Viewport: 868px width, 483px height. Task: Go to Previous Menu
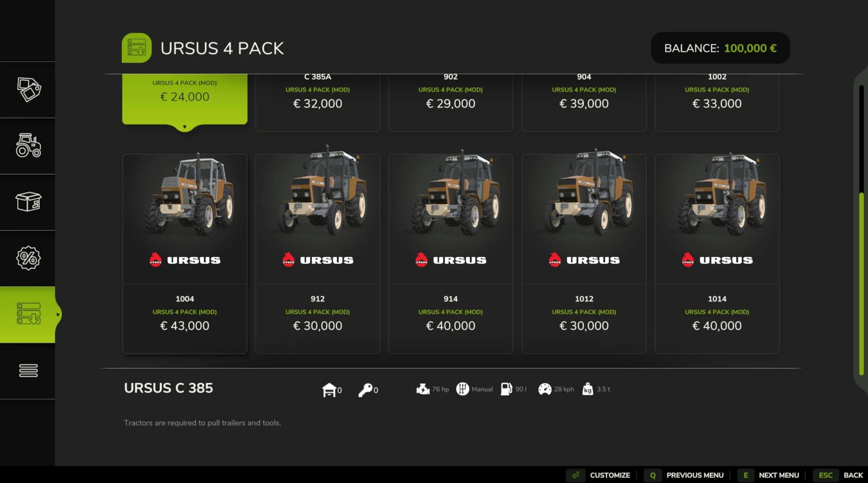[x=684, y=475]
